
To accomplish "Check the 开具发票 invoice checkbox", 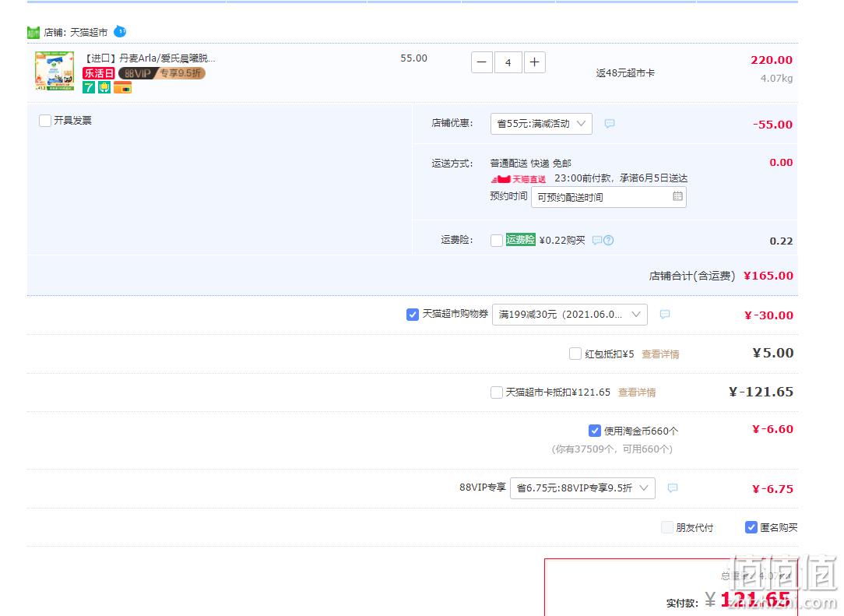I will click(45, 120).
